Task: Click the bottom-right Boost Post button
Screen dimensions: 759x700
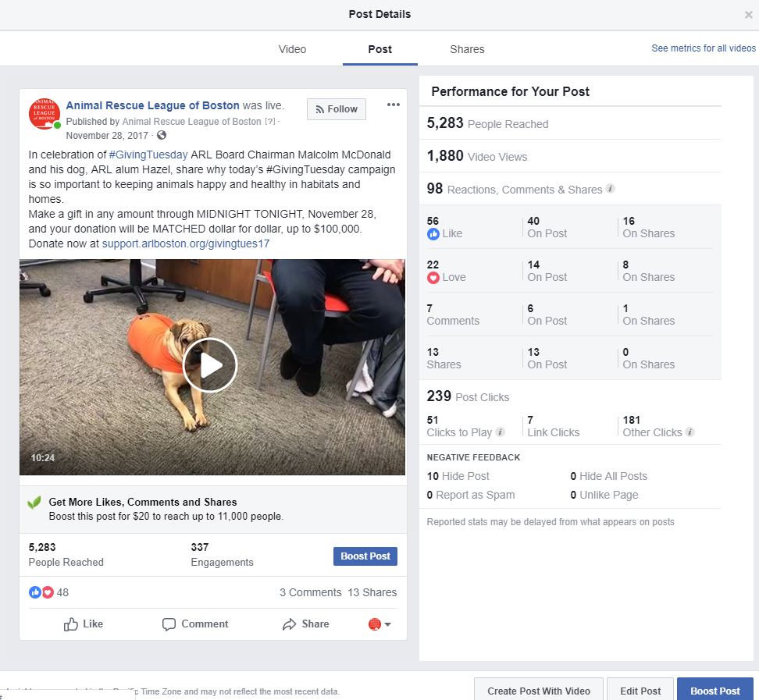Action: click(x=715, y=691)
